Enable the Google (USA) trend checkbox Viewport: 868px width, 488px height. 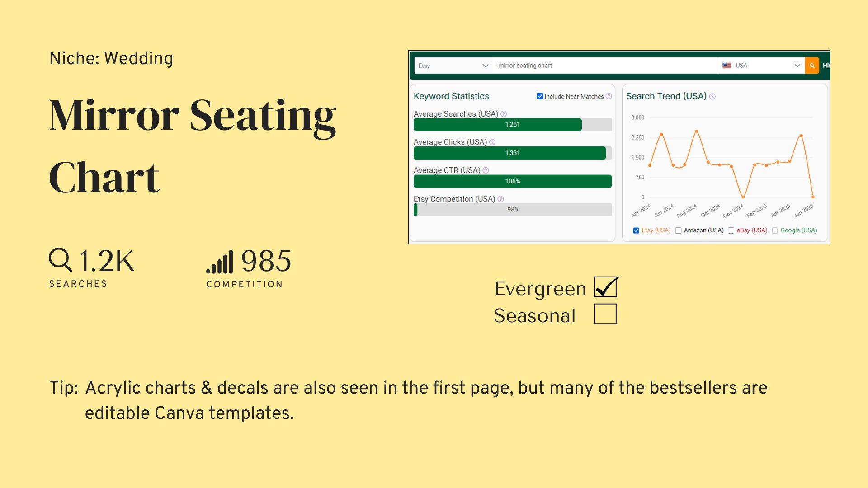[x=775, y=230]
